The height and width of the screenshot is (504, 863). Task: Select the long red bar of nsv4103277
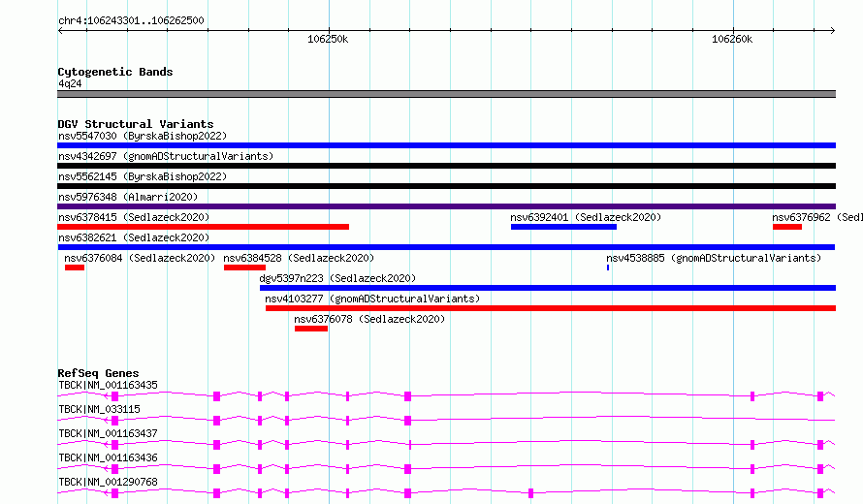[551, 308]
